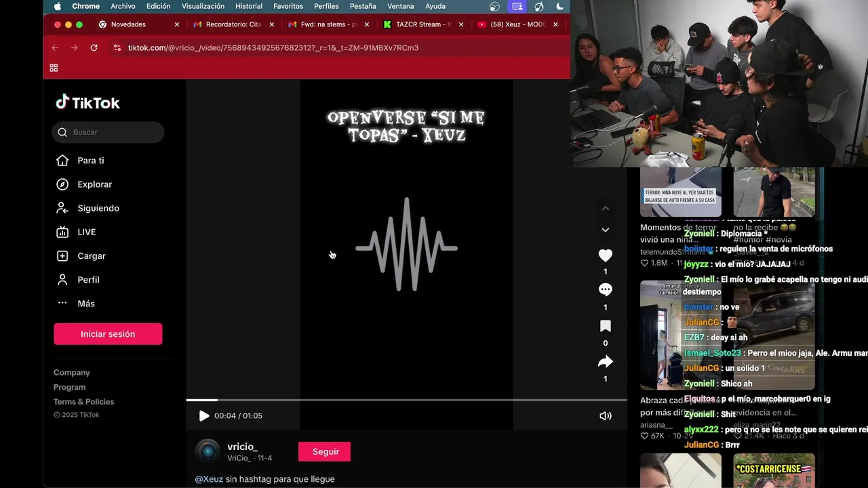Viewport: 868px width, 488px height.
Task: Switch to the Fwd: na stems tab
Action: [329, 24]
